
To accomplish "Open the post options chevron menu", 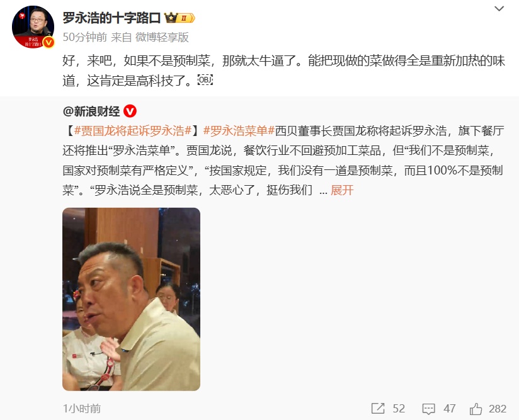I will coord(499,9).
